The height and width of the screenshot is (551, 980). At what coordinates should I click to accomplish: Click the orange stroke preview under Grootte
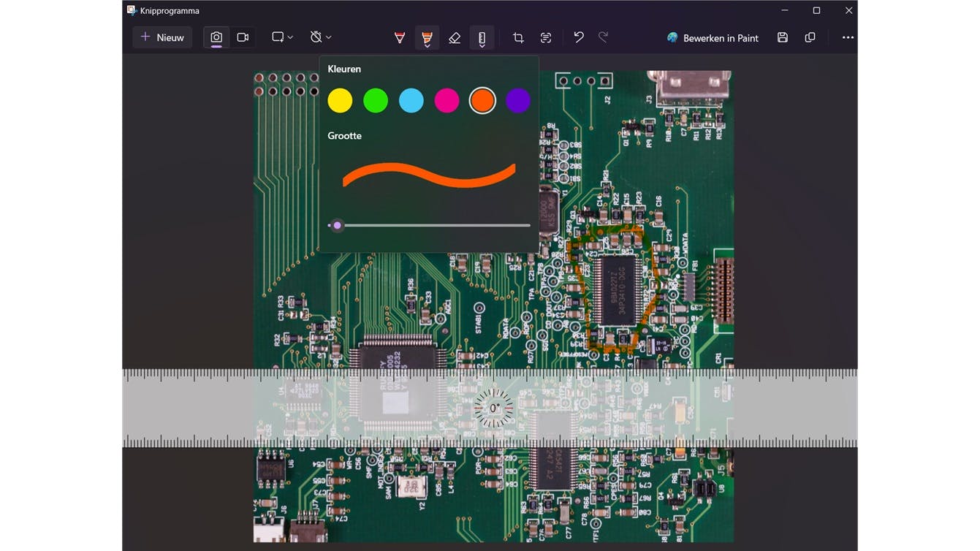pyautogui.click(x=429, y=175)
